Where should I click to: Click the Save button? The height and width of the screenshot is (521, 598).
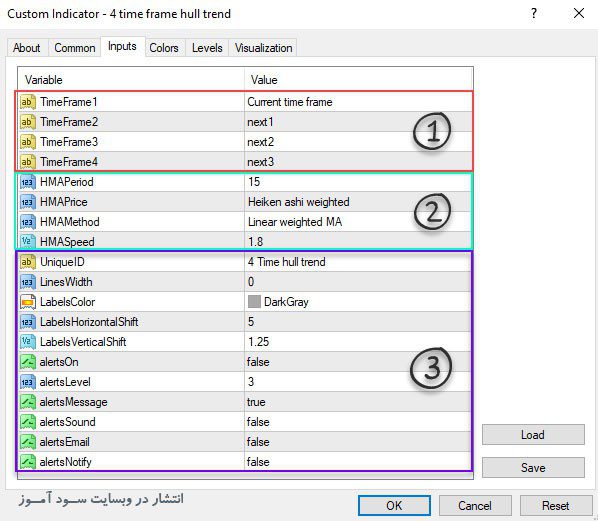533,468
